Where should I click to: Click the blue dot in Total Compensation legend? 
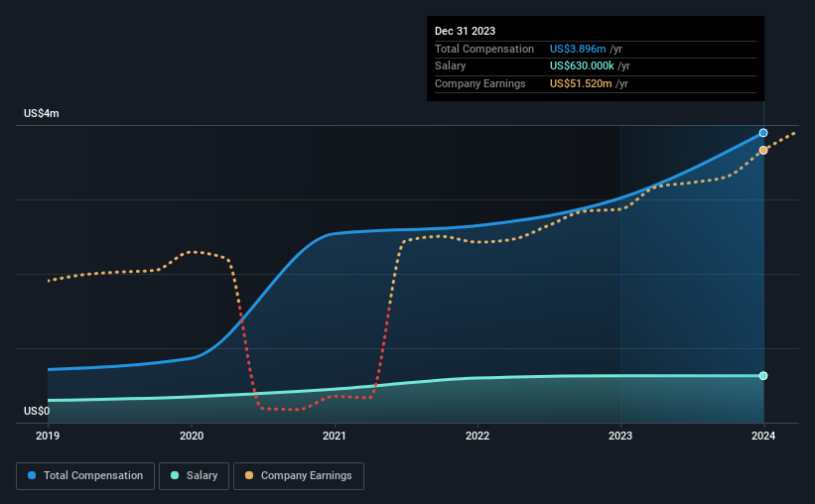tap(32, 475)
